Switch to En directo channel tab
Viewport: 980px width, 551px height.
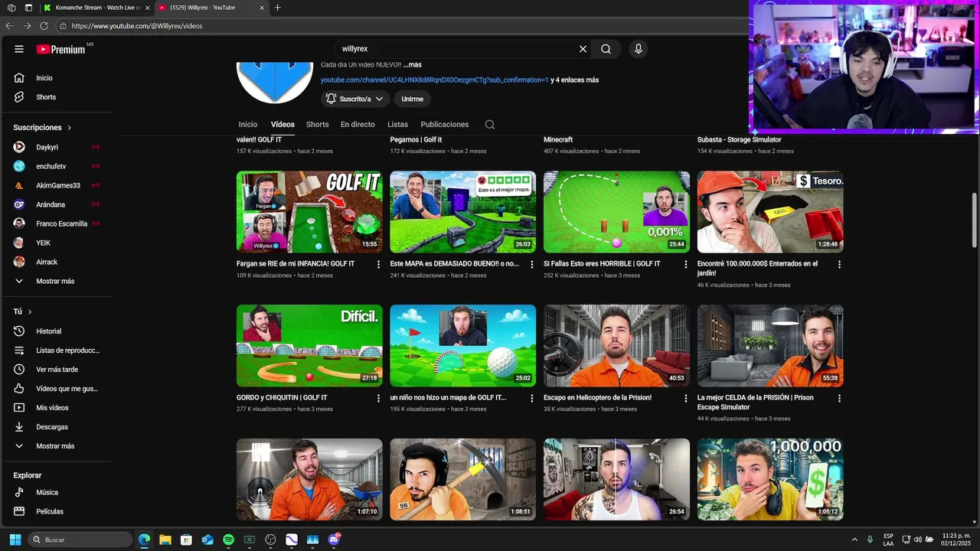click(x=358, y=124)
